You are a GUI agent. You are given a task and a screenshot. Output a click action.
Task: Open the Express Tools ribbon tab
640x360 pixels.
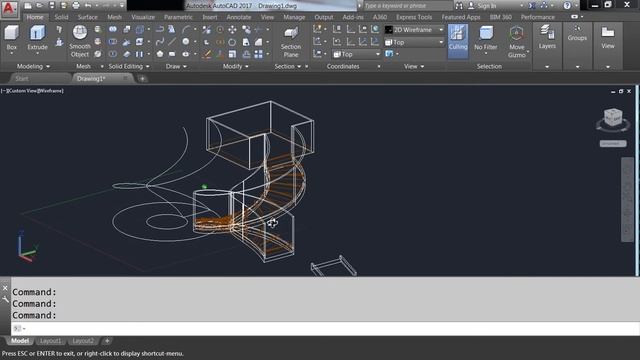tap(414, 17)
